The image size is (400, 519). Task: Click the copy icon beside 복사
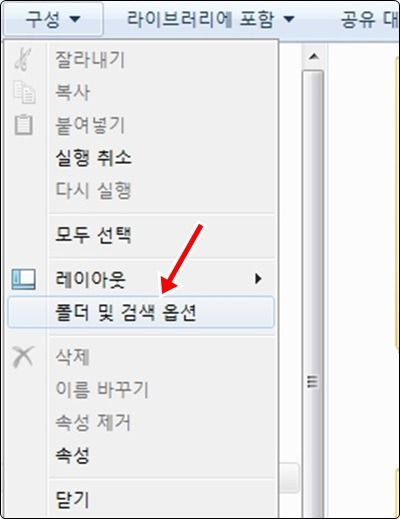(24, 92)
